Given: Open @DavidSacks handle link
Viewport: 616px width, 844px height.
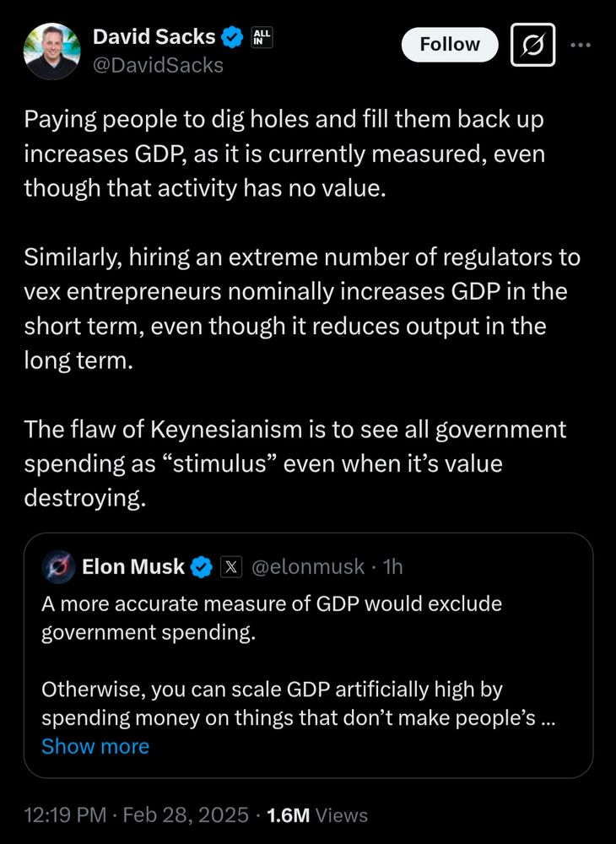Looking at the screenshot, I should (159, 65).
